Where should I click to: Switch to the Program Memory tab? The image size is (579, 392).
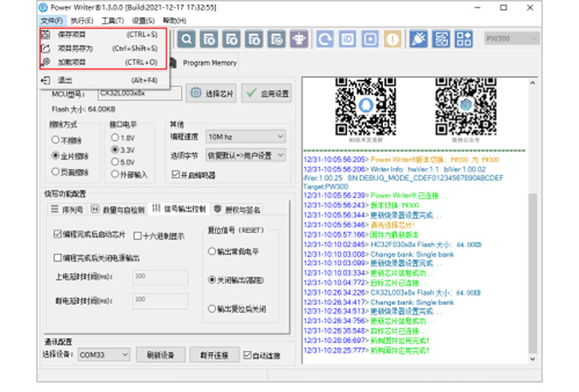point(210,63)
